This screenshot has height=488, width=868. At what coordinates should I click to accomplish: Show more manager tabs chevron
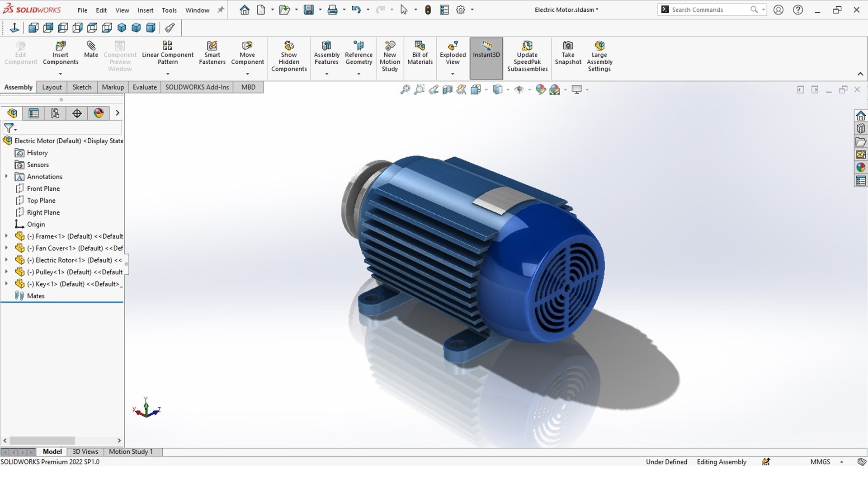pos(118,113)
